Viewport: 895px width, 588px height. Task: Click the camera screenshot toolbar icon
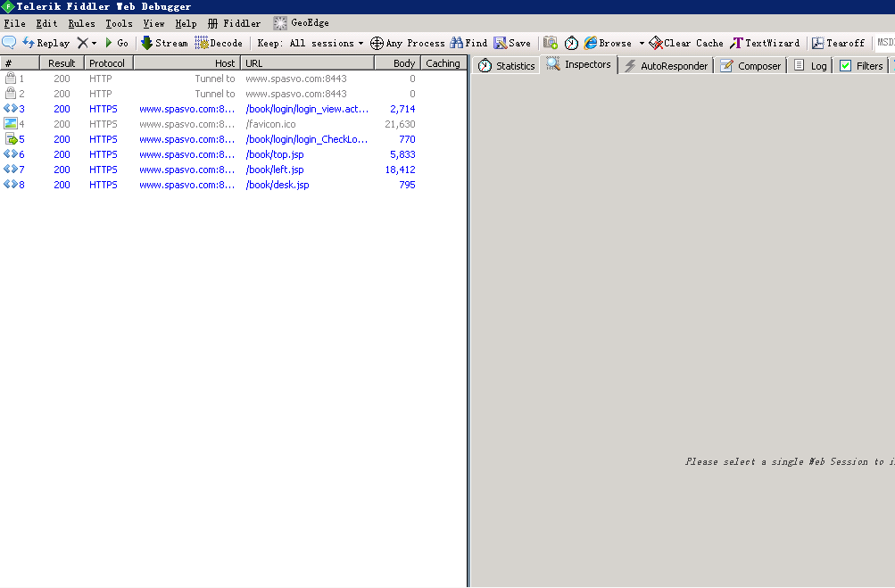[x=551, y=43]
